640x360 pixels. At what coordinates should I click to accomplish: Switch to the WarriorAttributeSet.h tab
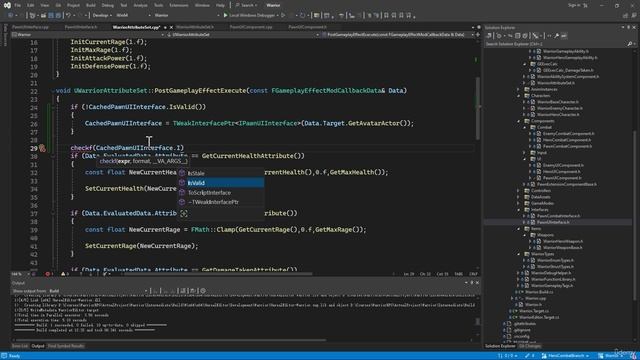(x=195, y=27)
